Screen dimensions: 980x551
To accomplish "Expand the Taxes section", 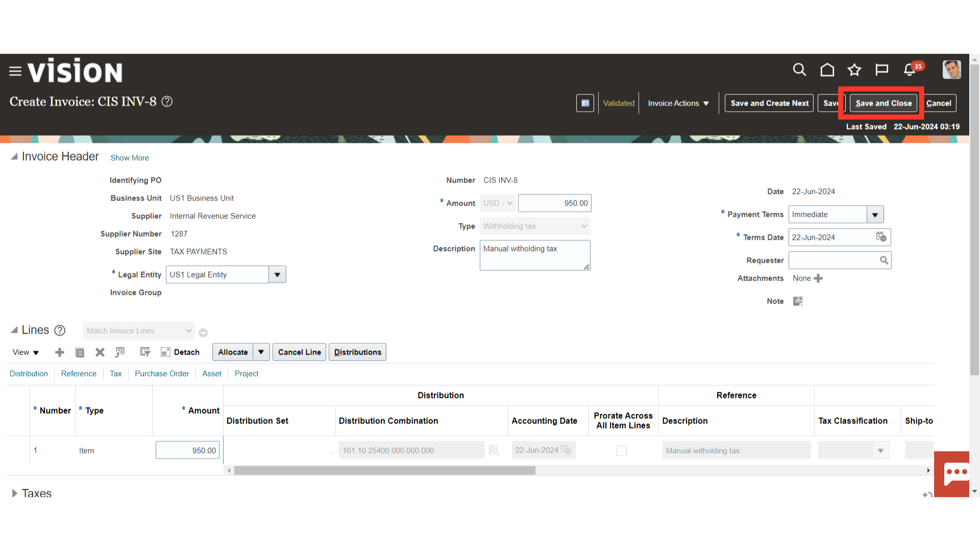I will pyautogui.click(x=14, y=493).
